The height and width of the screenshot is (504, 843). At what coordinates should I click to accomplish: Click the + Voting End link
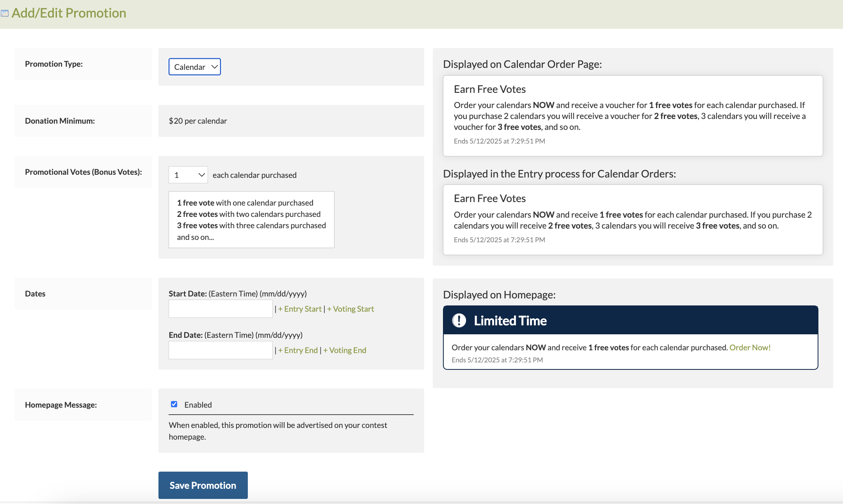point(345,350)
